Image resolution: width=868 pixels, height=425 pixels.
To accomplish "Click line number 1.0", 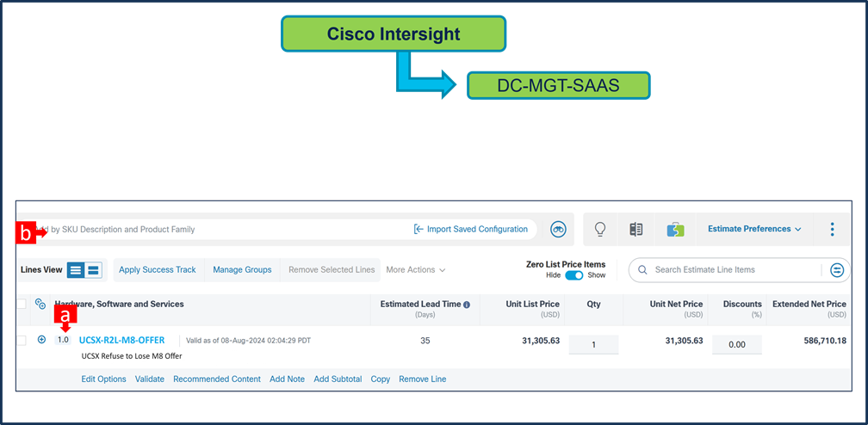I will (x=63, y=340).
